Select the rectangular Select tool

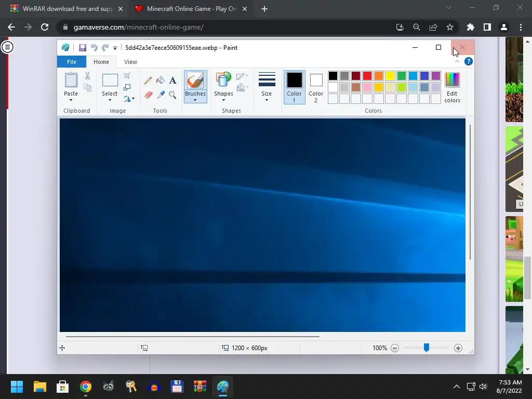tap(110, 80)
